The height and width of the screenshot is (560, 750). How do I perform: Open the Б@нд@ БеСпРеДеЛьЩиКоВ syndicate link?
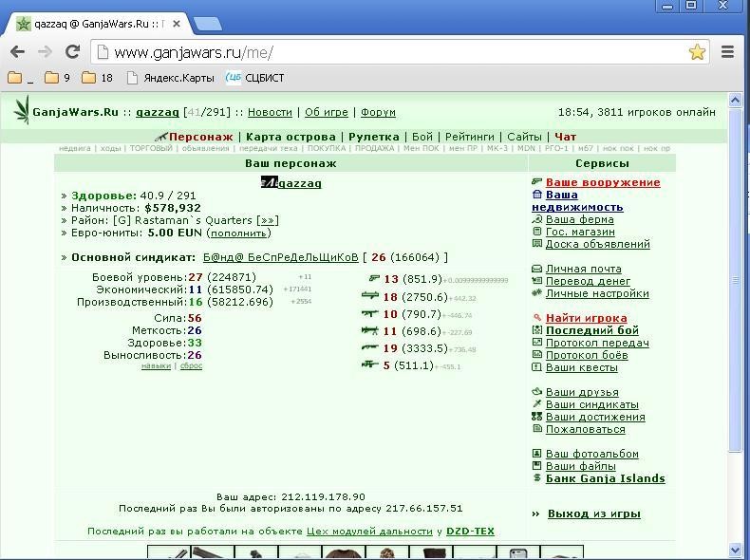281,257
